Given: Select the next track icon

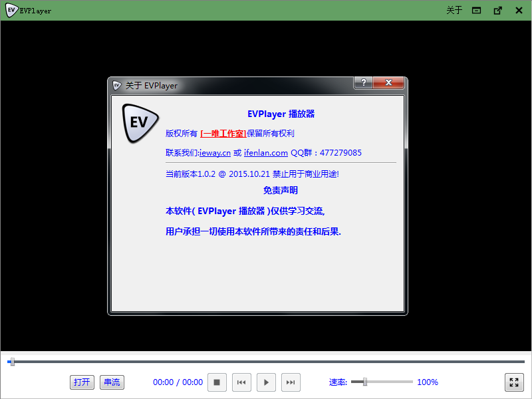Looking at the screenshot, I should tap(291, 382).
